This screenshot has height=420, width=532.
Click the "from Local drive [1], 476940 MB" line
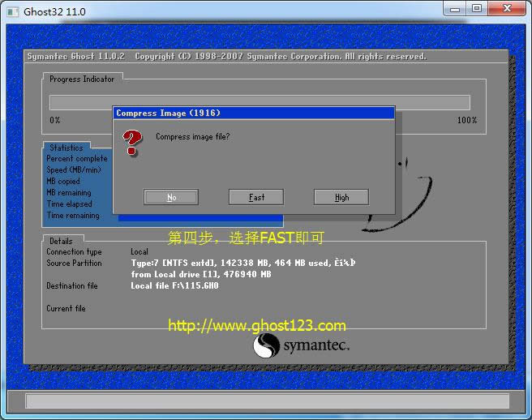point(201,274)
